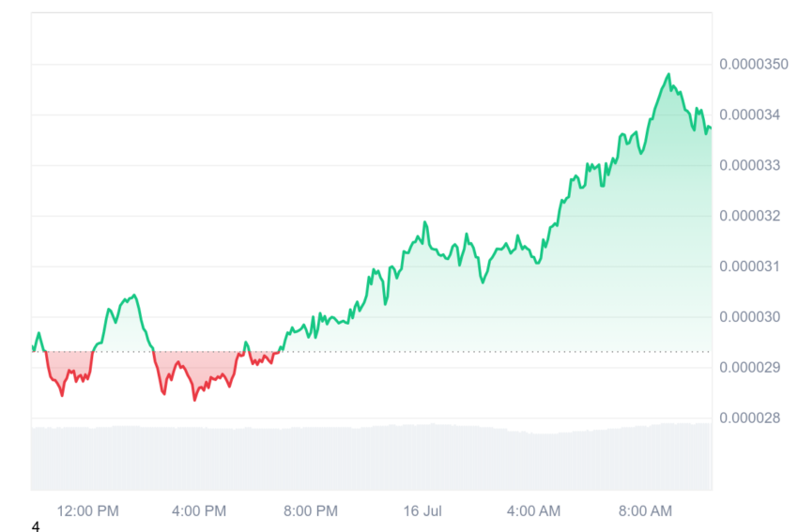Image resolution: width=798 pixels, height=532 pixels.
Task: Click the 12:00 PM time axis label
Action: click(87, 510)
